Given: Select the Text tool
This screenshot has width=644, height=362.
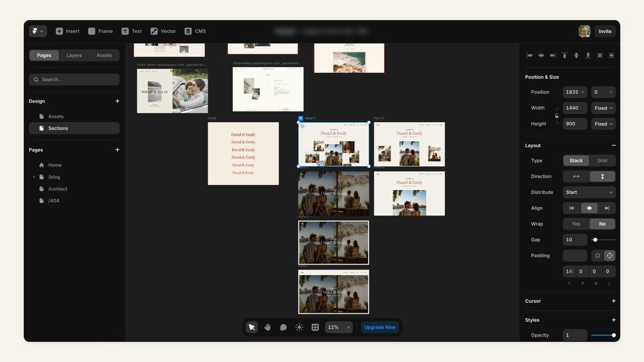Looking at the screenshot, I should click(131, 31).
